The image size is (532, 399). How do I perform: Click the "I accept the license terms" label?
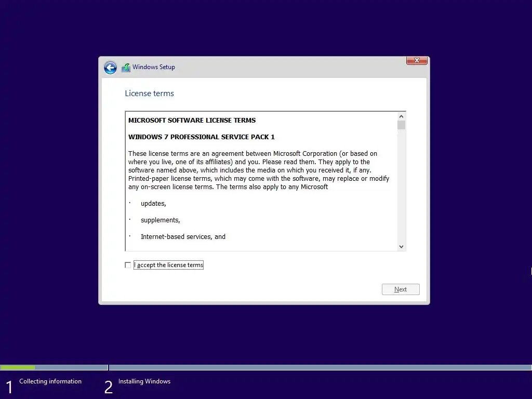(x=169, y=265)
